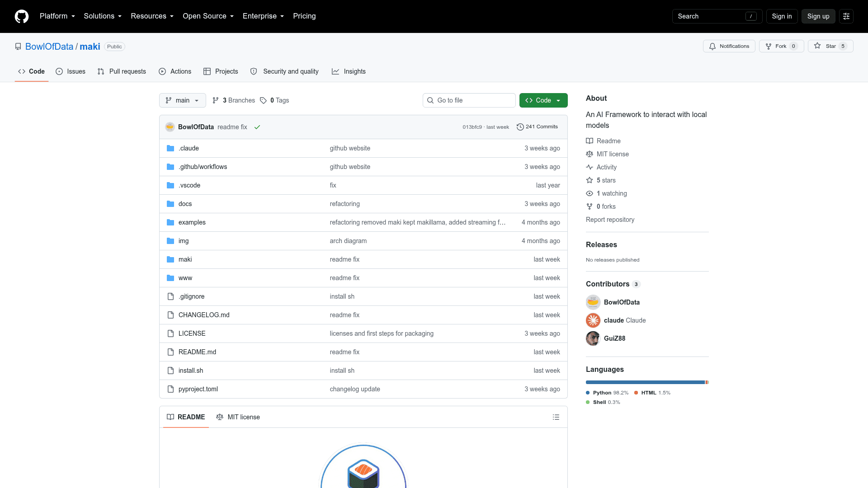This screenshot has width=868, height=488.
Task: Click the .gitignore file icon
Action: pos(170,296)
